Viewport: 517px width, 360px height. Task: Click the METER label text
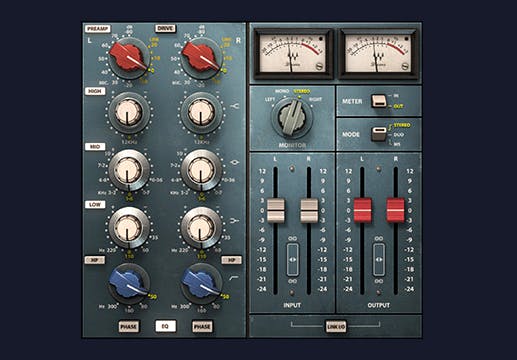point(352,101)
